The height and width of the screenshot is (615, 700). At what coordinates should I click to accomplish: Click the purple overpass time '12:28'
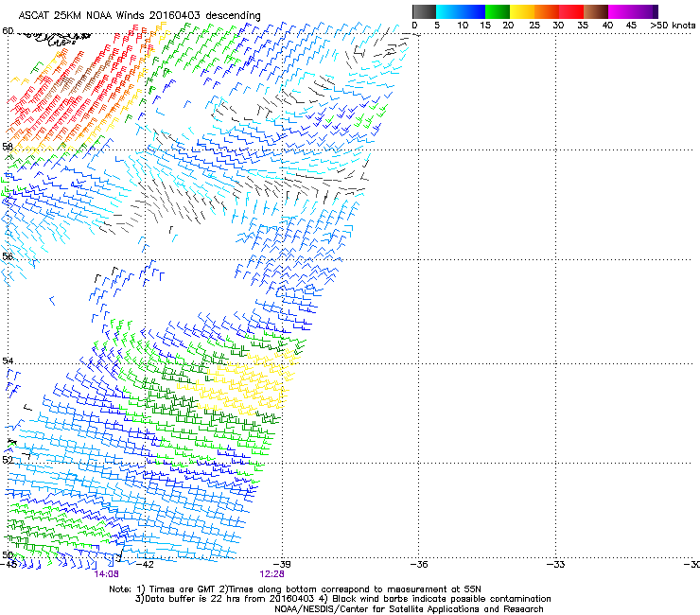coord(271,574)
